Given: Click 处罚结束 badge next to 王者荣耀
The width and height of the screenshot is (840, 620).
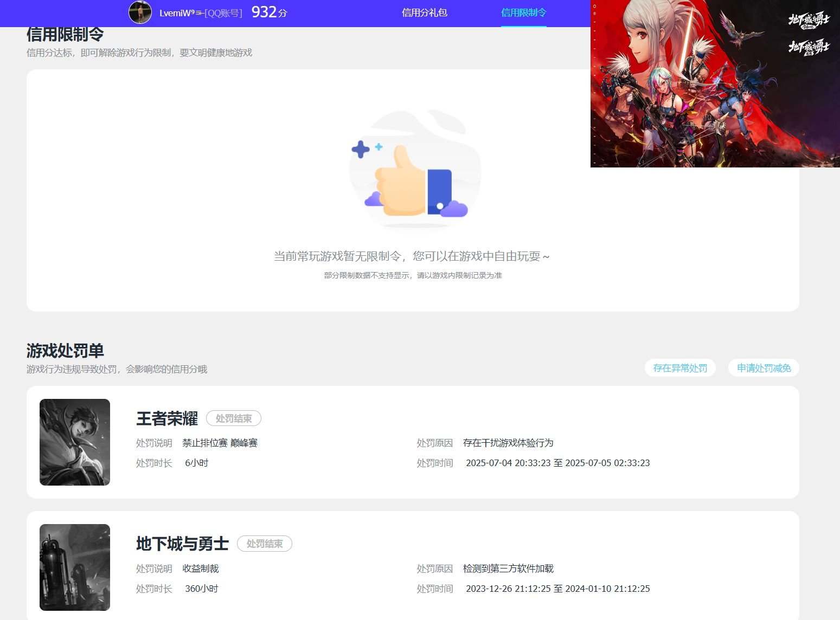Looking at the screenshot, I should pos(234,418).
